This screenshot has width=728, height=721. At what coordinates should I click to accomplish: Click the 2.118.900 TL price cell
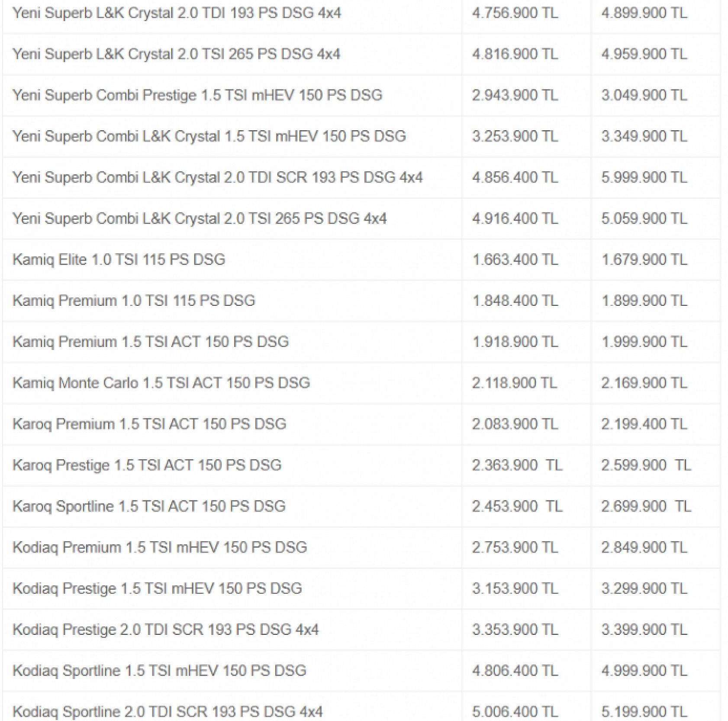coord(515,383)
